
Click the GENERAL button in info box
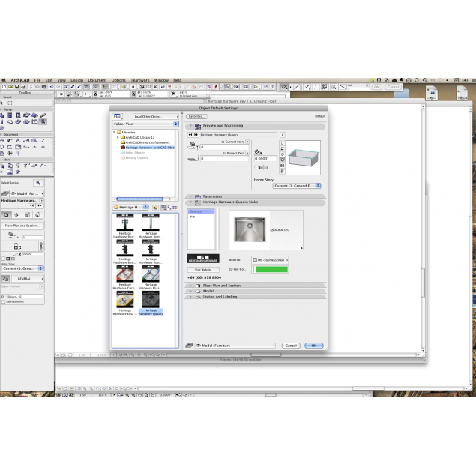point(27,278)
